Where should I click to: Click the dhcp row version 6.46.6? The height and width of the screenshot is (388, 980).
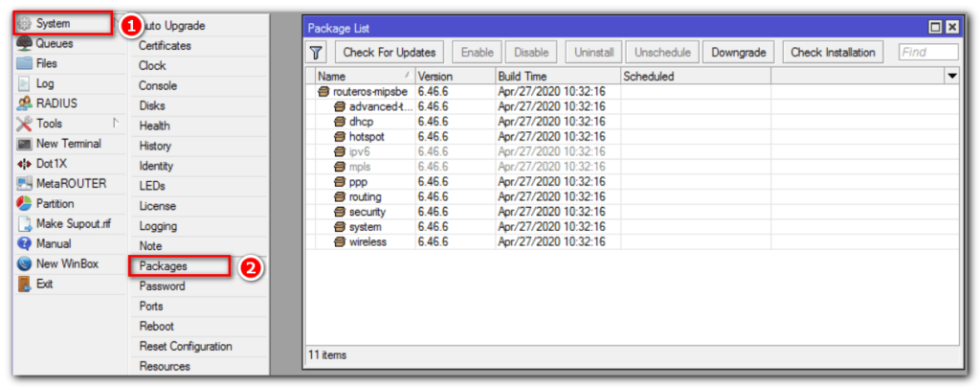point(434,122)
